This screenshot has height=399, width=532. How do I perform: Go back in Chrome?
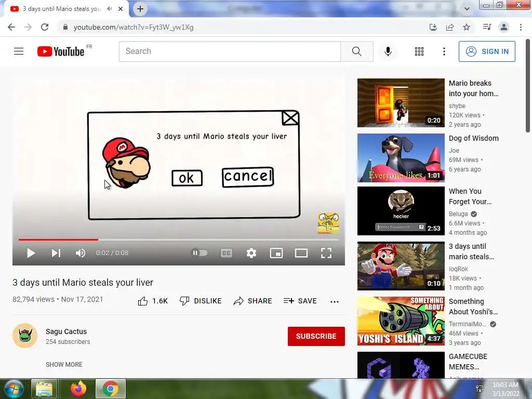click(11, 27)
